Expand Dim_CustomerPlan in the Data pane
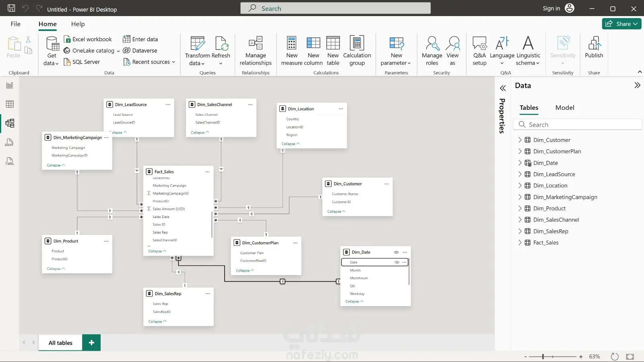 point(520,151)
